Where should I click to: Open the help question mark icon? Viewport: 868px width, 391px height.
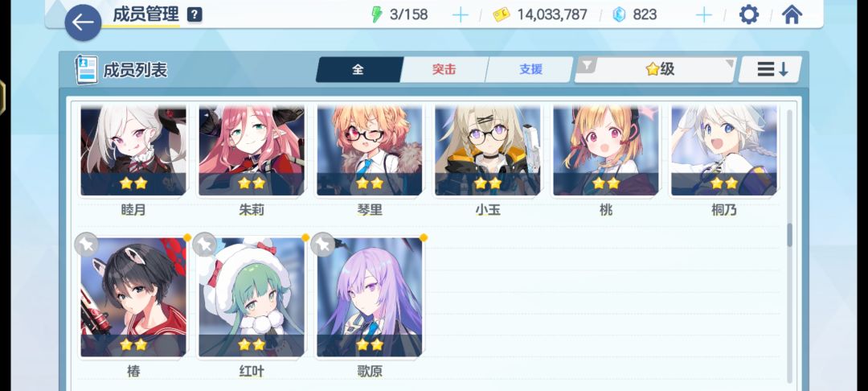coord(194,14)
